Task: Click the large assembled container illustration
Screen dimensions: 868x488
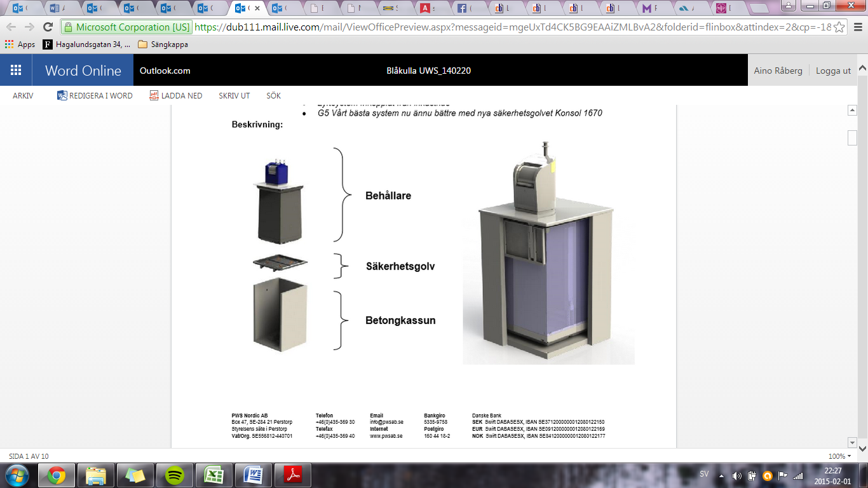Action: (548, 253)
